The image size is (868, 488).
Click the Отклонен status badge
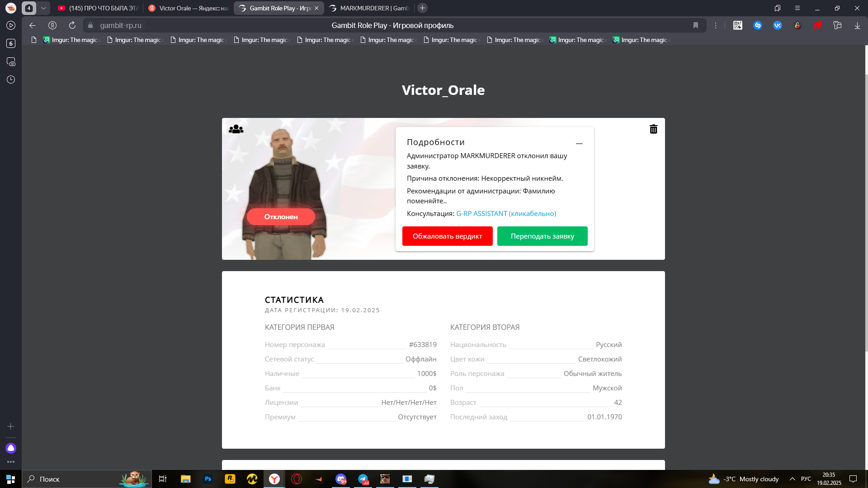tap(281, 217)
